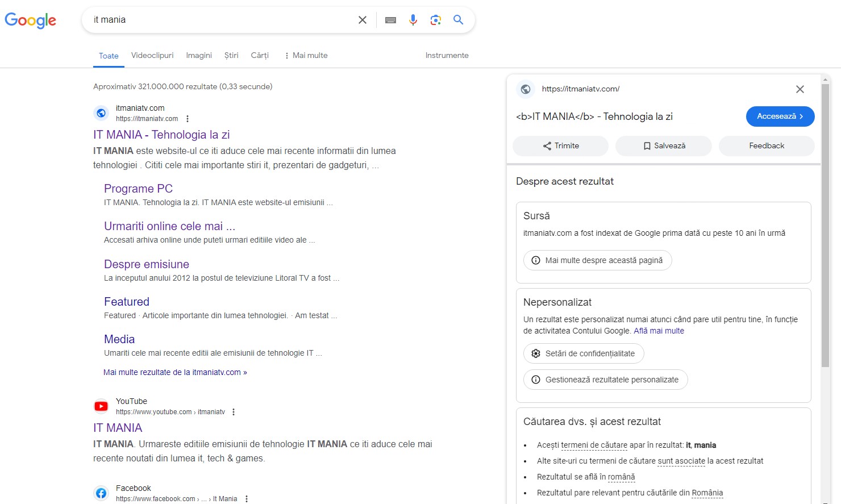Open Instrumente search tools
The height and width of the screenshot is (504, 841).
(x=447, y=55)
